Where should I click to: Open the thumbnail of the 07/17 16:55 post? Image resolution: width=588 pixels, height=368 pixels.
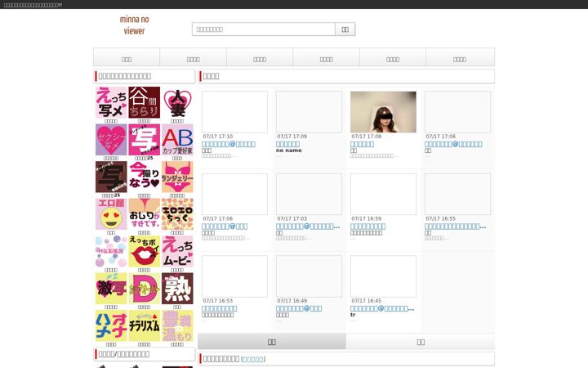457,194
